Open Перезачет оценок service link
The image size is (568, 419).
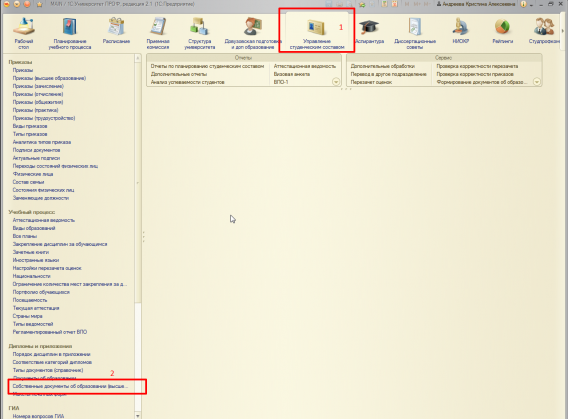[371, 82]
